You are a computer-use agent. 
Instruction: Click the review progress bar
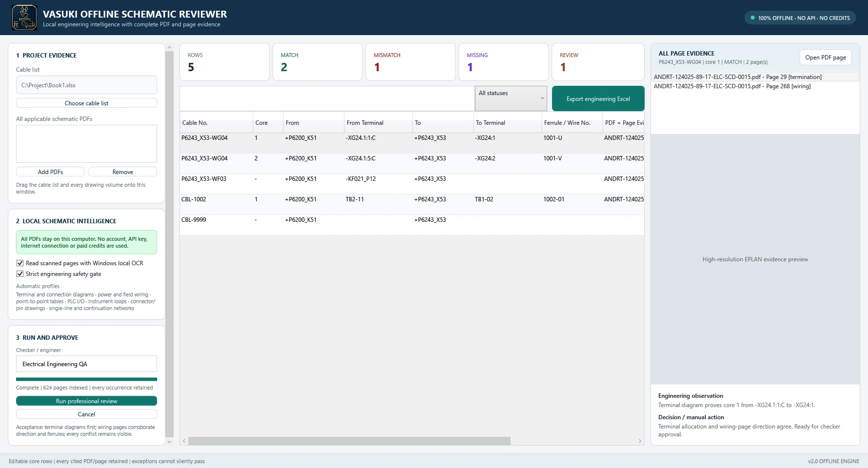(86, 379)
